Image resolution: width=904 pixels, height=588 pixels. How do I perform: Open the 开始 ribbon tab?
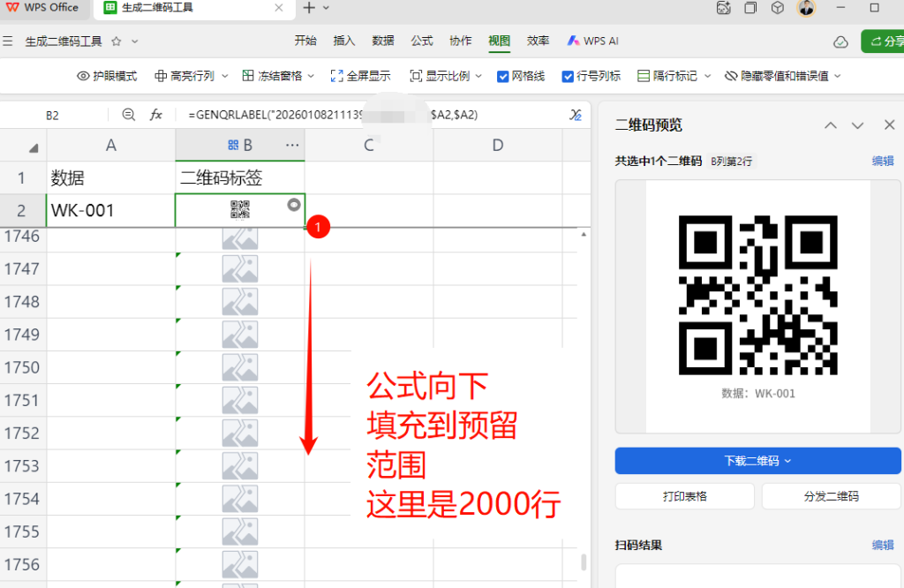coord(305,41)
